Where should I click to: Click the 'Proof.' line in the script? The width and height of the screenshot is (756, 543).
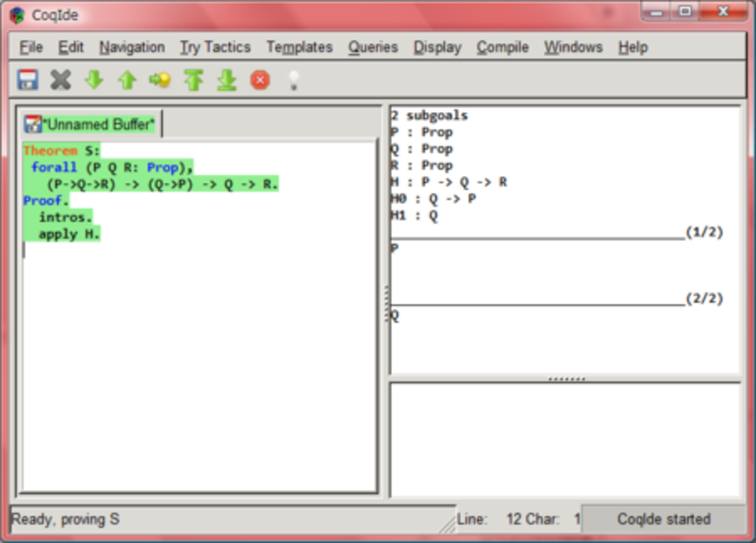(x=46, y=201)
